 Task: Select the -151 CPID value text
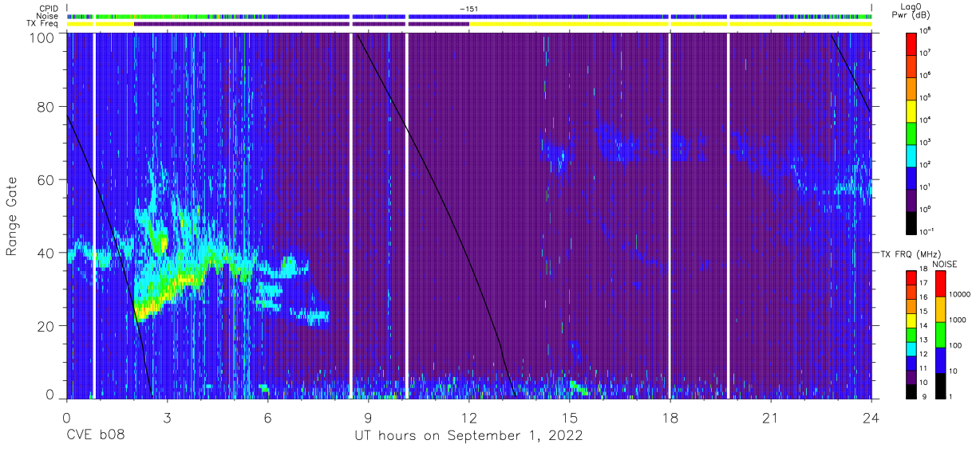468,9
